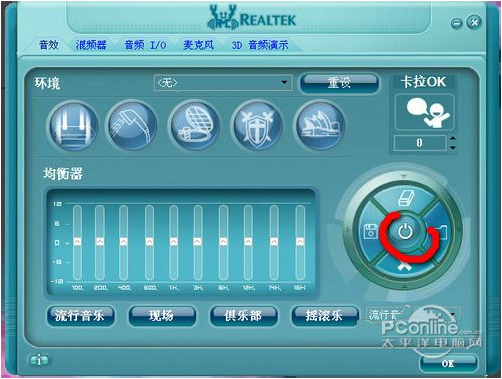The width and height of the screenshot is (502, 379).
Task: Select the shower bathroom environment icon
Action: pyautogui.click(x=132, y=125)
